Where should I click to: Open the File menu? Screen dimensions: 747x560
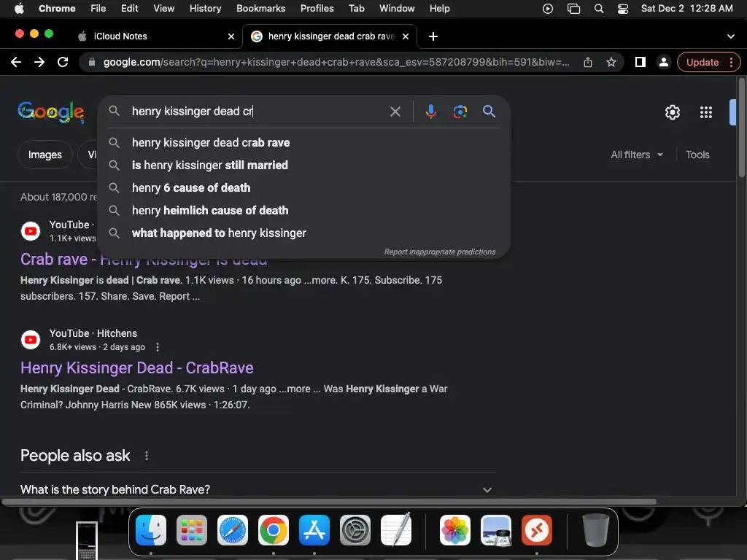click(x=98, y=8)
